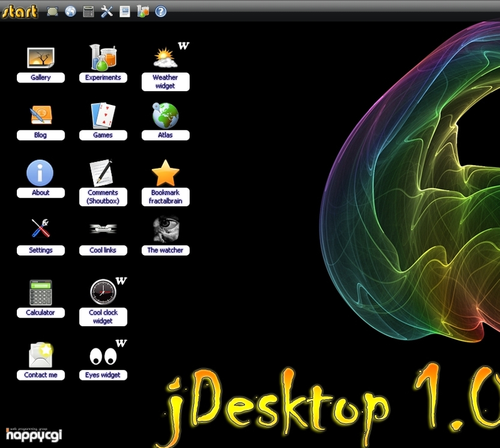Click the Calculator label
Viewport: 500px width, 448px height.
[x=41, y=312]
